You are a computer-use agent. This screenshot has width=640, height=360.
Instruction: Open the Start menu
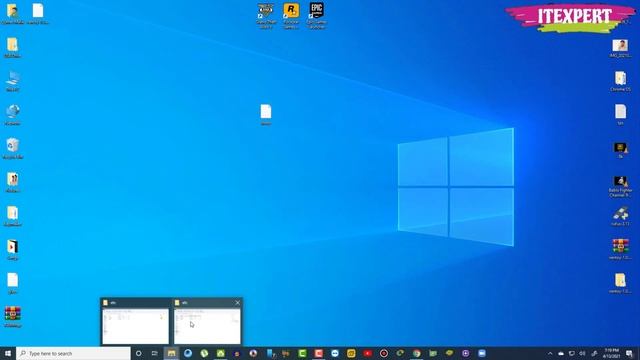[x=8, y=353]
